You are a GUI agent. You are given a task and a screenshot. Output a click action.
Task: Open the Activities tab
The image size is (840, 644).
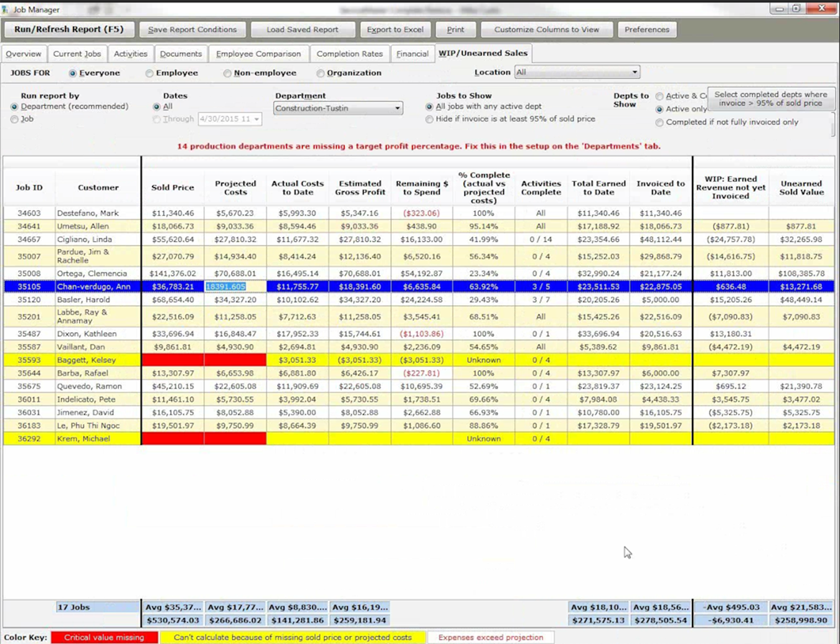(131, 54)
